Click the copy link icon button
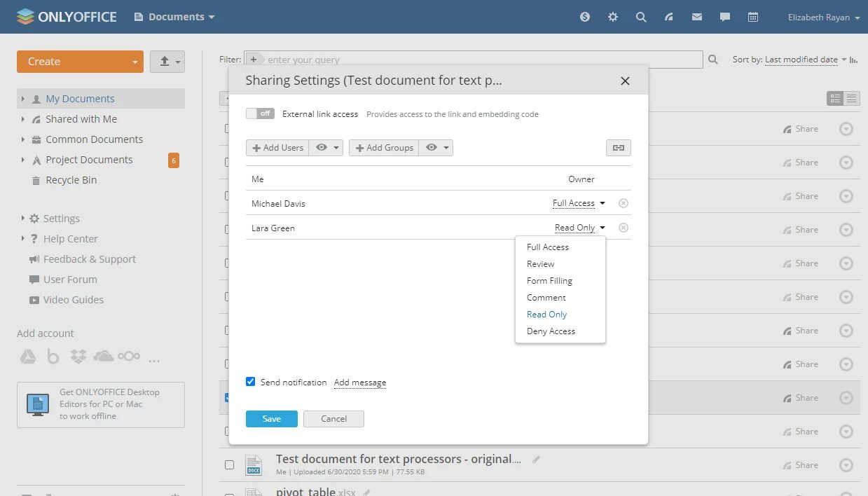Viewport: 868px width, 496px height. 618,148
